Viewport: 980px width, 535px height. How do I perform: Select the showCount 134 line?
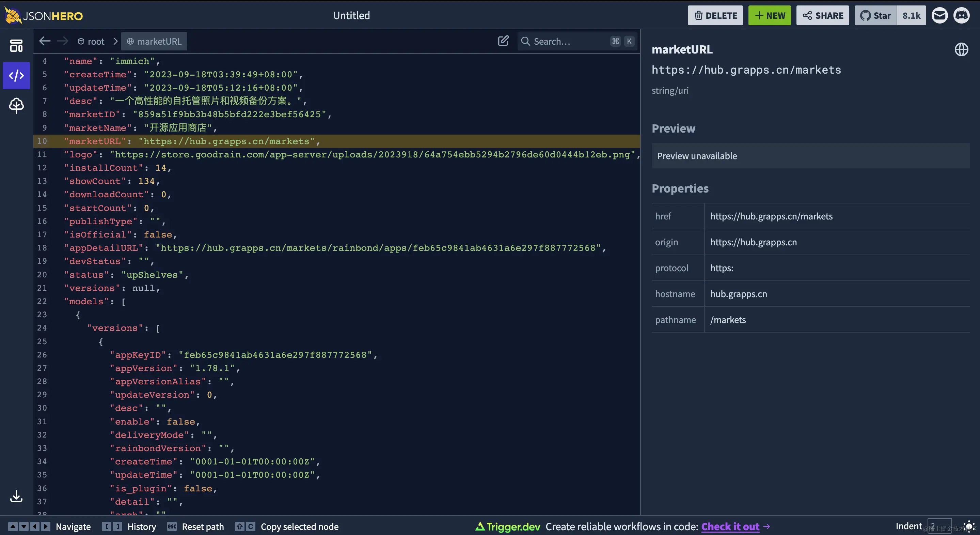pyautogui.click(x=337, y=181)
